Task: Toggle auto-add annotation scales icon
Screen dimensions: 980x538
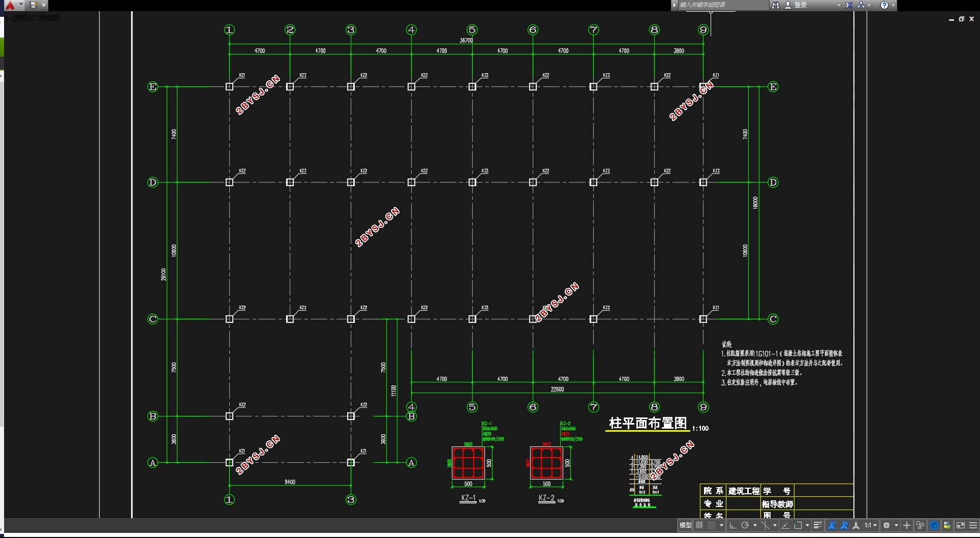Action: click(x=844, y=525)
